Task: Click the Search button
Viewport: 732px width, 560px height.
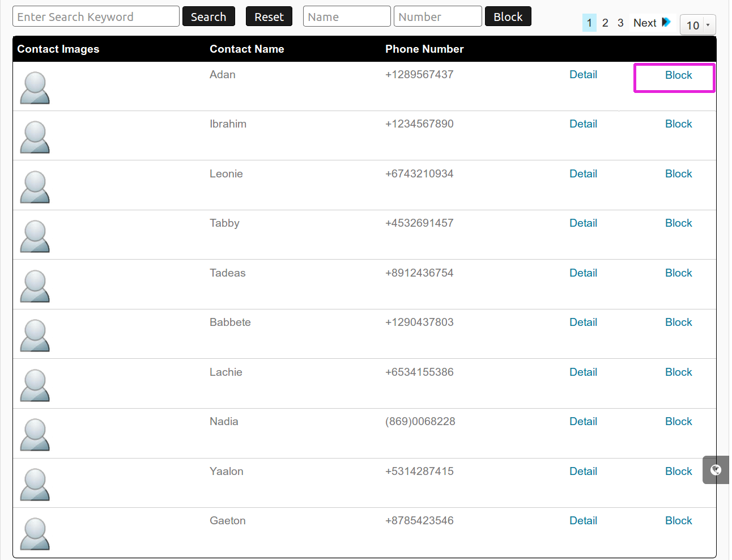Action: pyautogui.click(x=208, y=17)
